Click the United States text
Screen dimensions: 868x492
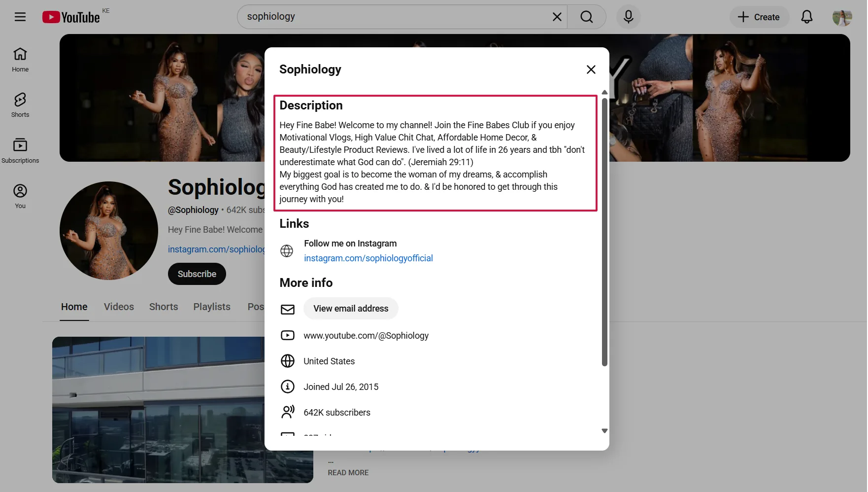(329, 361)
